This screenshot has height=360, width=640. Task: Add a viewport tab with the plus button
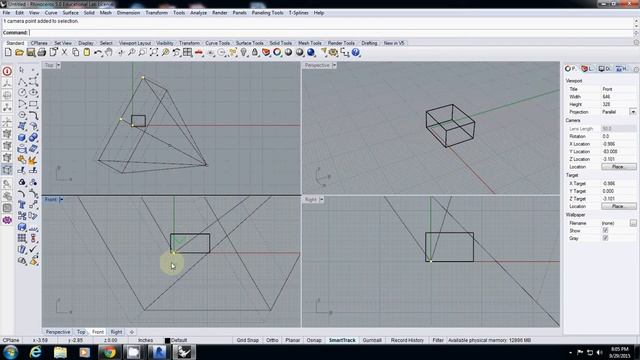[x=132, y=332]
